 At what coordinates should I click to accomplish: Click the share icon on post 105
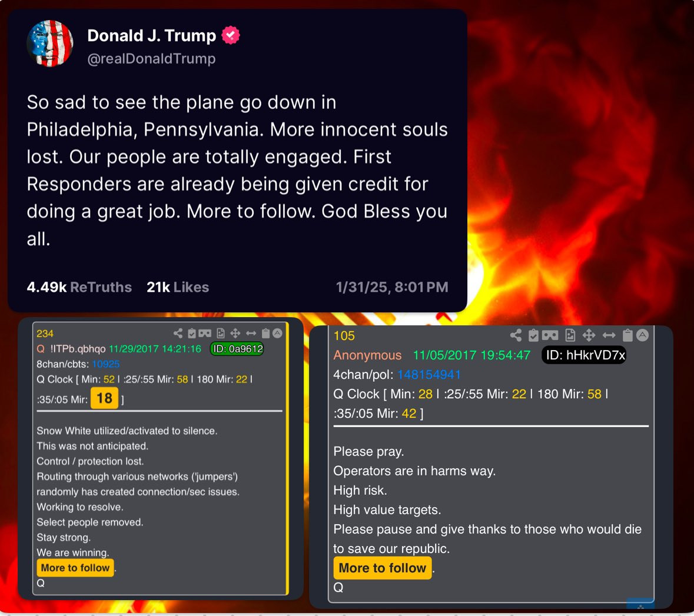516,335
